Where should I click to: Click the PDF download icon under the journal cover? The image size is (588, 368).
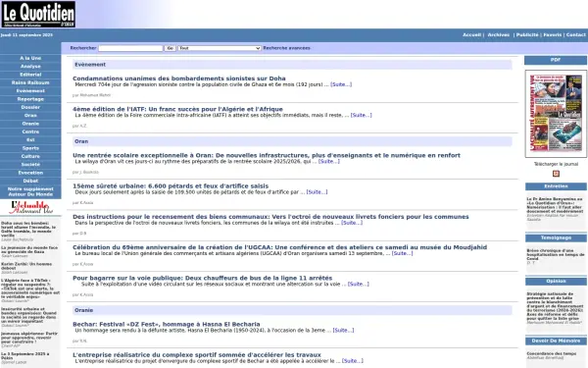pos(556,174)
